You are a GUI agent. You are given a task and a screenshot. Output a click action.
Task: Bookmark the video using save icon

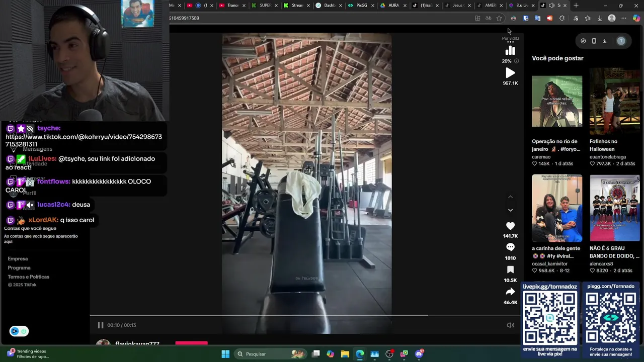click(x=510, y=270)
